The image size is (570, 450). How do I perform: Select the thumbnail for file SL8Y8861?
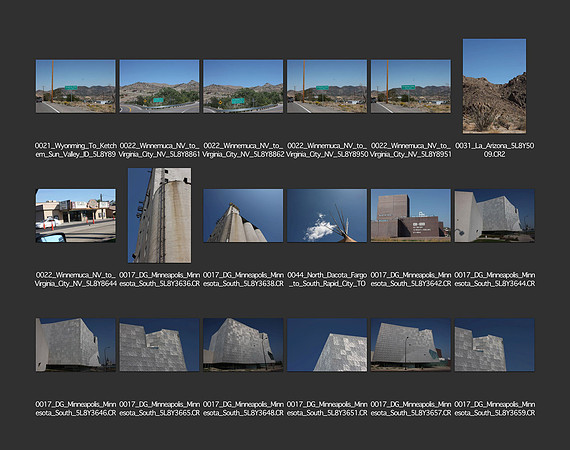[x=159, y=87]
